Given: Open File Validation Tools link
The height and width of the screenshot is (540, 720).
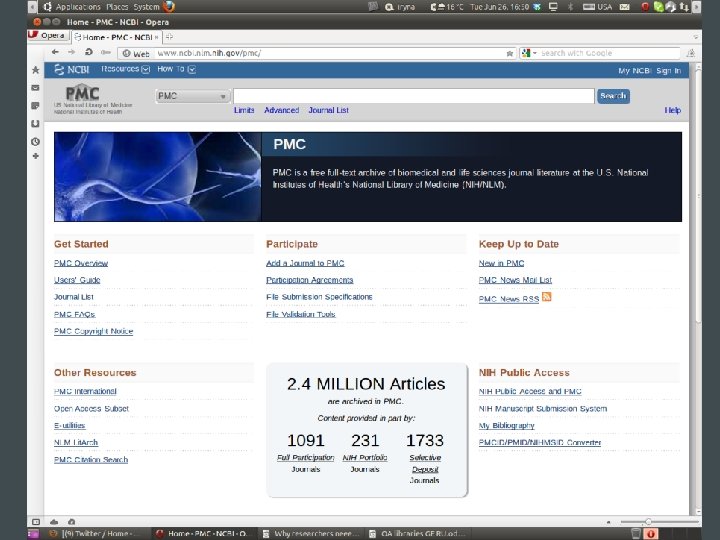Looking at the screenshot, I should [x=300, y=314].
